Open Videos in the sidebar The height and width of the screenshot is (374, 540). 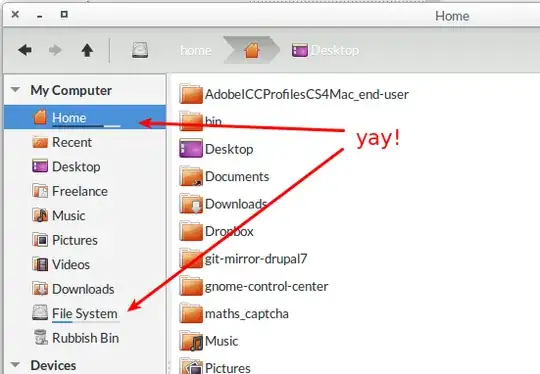(x=71, y=264)
